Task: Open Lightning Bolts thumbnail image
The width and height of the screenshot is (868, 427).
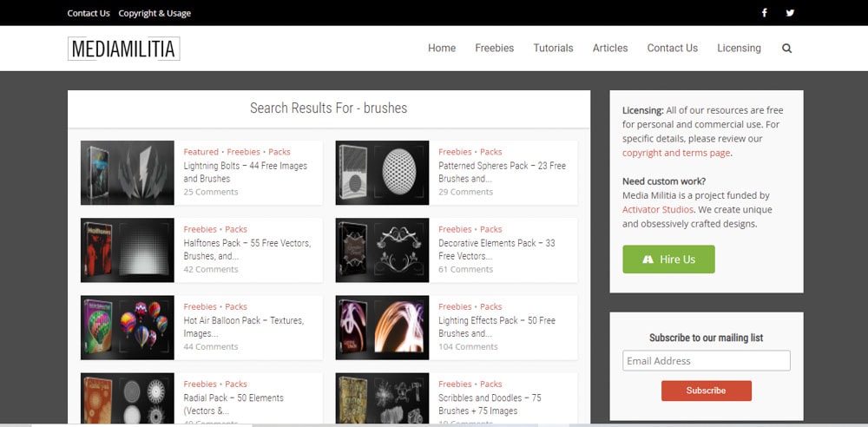Action: (128, 172)
